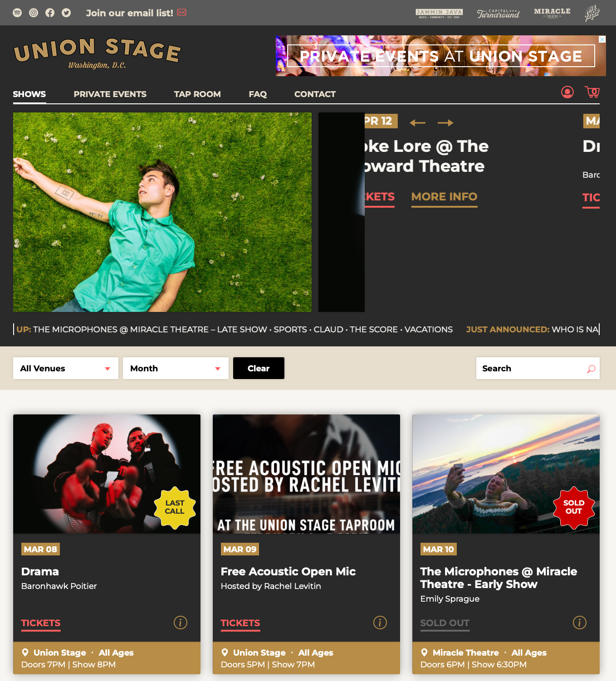The image size is (616, 681).
Task: Open the FAQ menu item
Action: (x=258, y=94)
